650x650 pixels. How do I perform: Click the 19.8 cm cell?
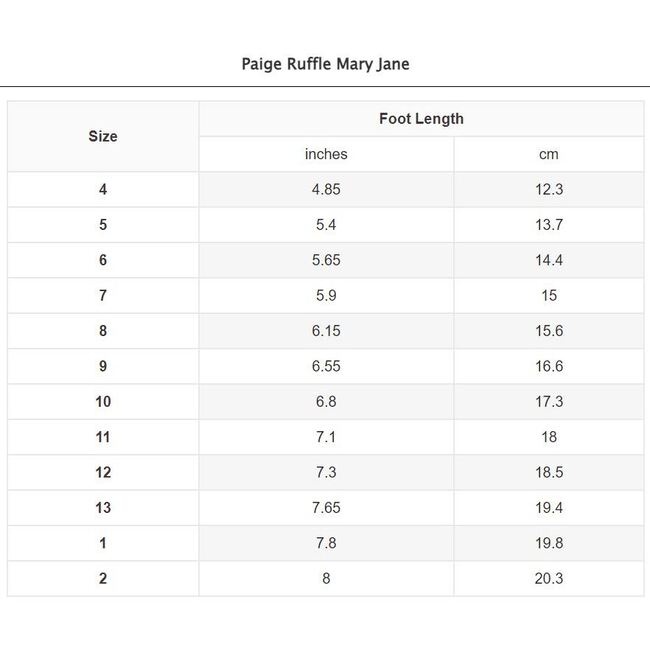[x=549, y=543]
